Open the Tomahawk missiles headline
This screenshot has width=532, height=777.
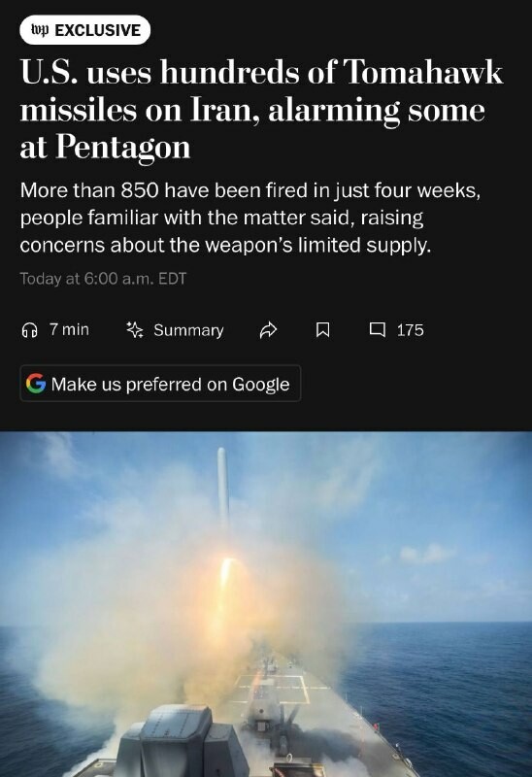(261, 110)
